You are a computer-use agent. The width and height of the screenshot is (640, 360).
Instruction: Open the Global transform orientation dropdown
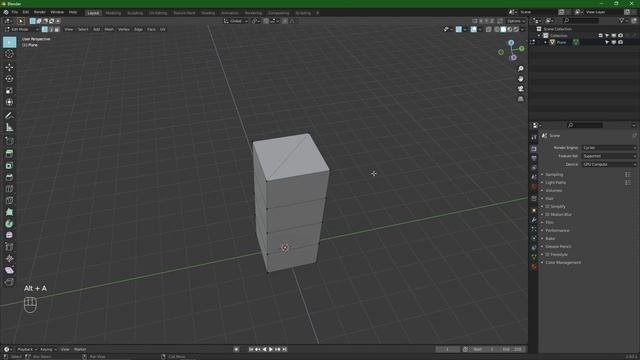[x=236, y=21]
